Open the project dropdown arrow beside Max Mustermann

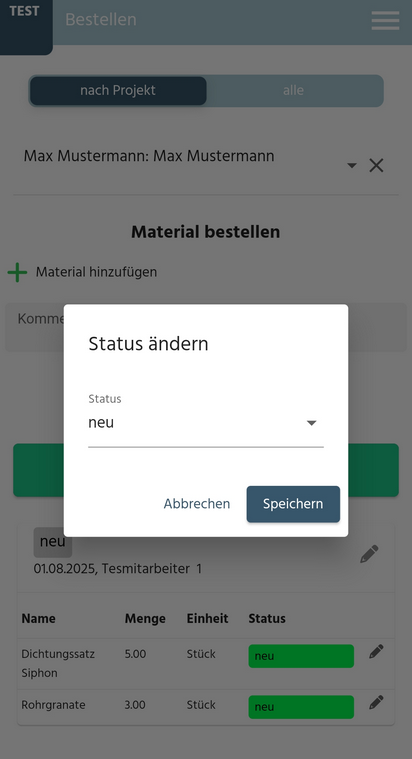[352, 166]
